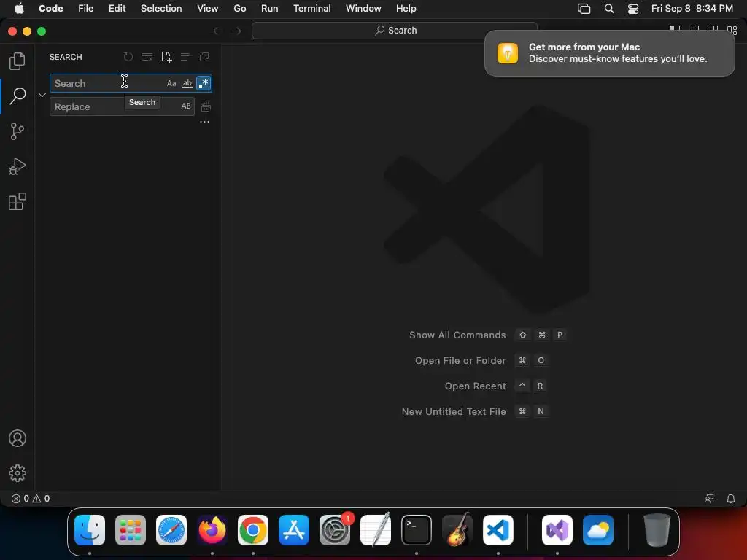Click 'Show All Commands' text

pyautogui.click(x=457, y=335)
